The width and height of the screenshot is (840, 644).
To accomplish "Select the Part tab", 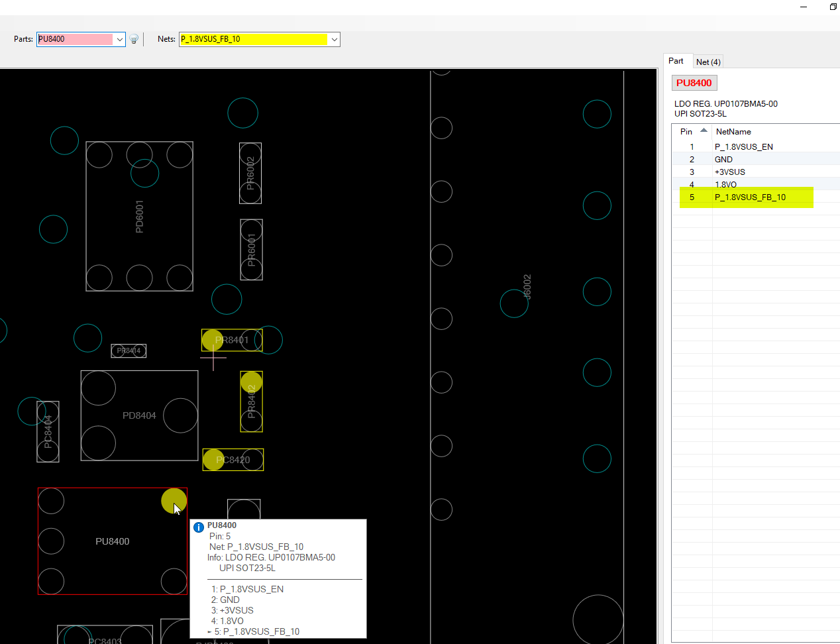I will pyautogui.click(x=676, y=61).
